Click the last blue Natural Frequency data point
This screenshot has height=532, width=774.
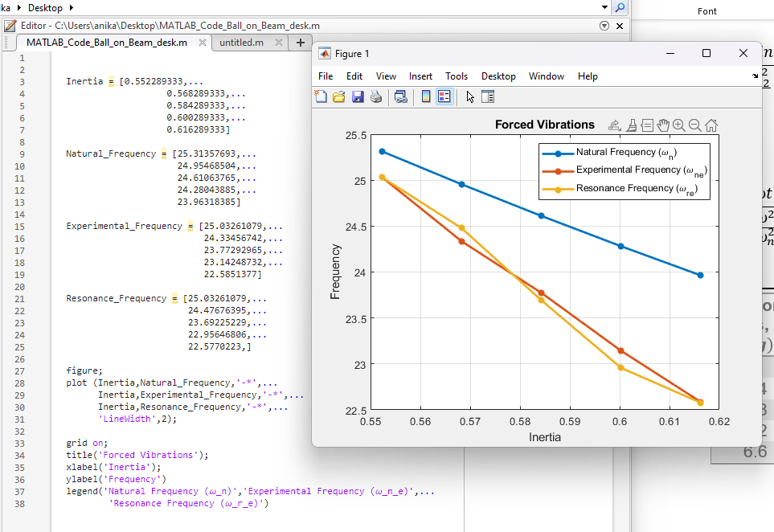click(x=700, y=276)
